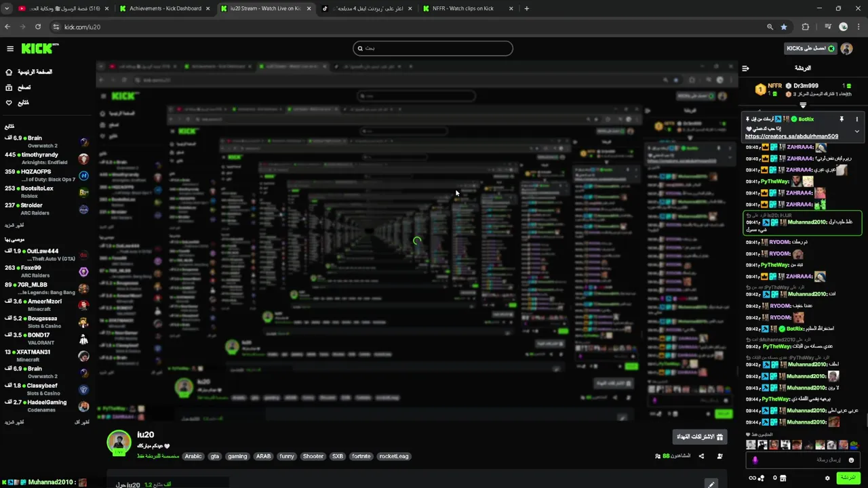
Task: Open the gifted subscriptions button
Action: [x=700, y=437]
